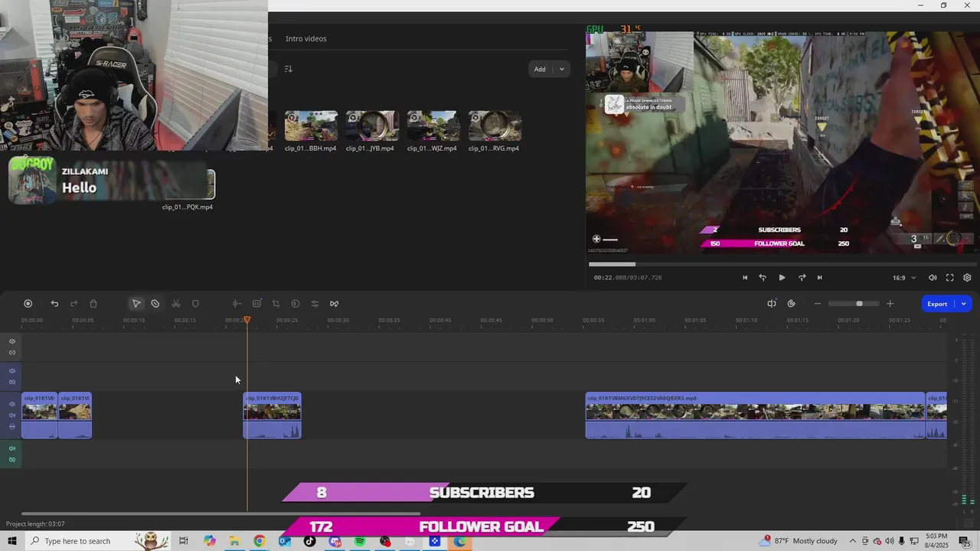Click the shield marker icon
Image resolution: width=980 pixels, height=551 pixels.
[195, 304]
